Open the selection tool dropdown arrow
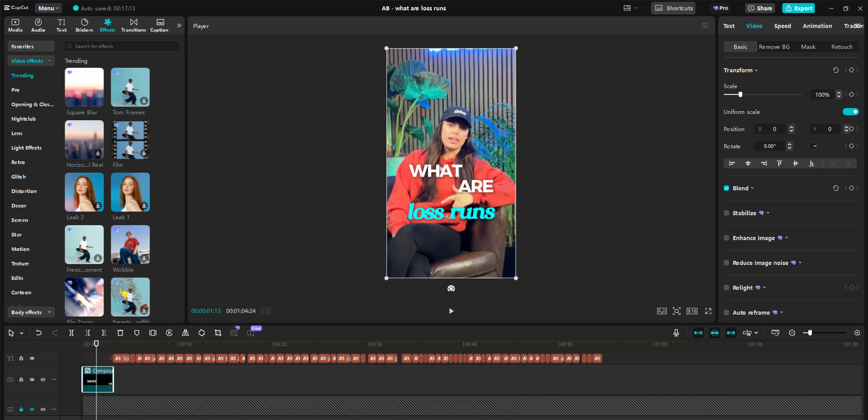 click(x=21, y=333)
